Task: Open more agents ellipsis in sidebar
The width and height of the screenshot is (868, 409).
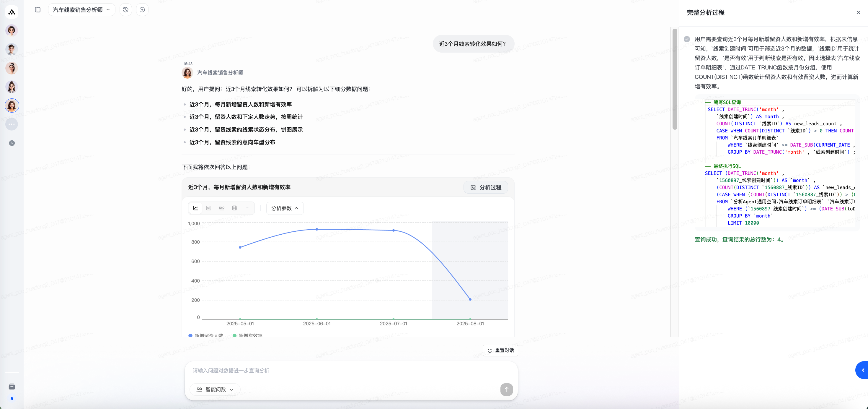Action: click(12, 124)
